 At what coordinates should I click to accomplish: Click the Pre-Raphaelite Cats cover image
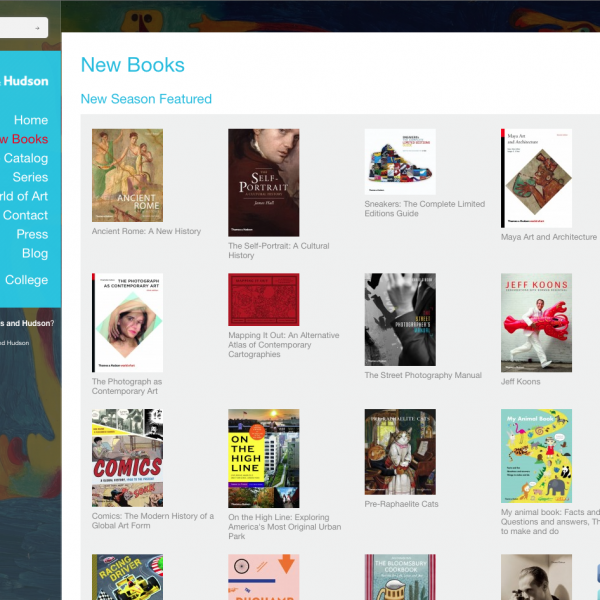click(400, 452)
